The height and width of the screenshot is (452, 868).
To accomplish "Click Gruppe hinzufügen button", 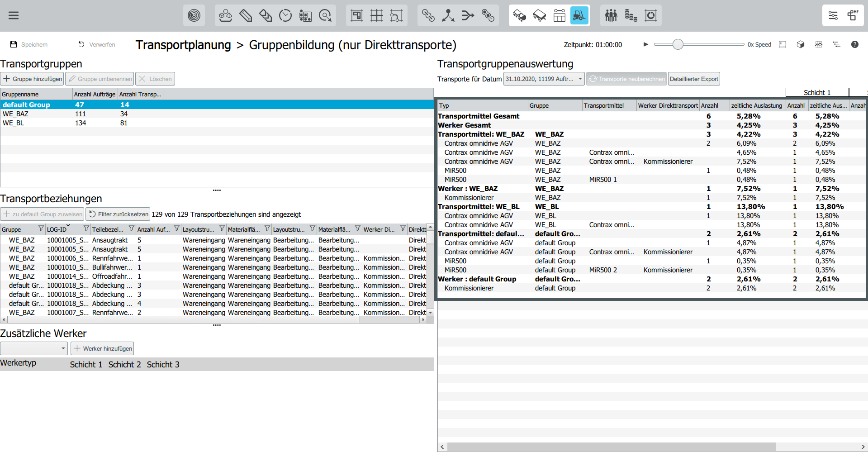I will pyautogui.click(x=32, y=79).
